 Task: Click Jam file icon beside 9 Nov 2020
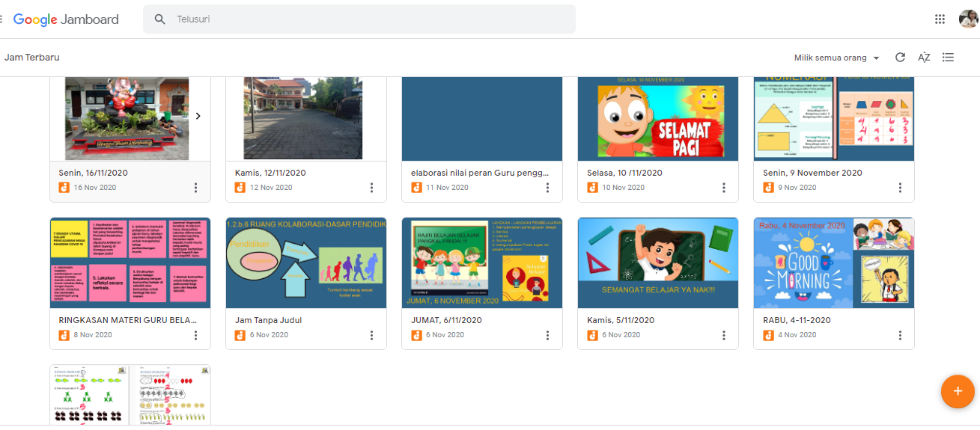click(768, 188)
